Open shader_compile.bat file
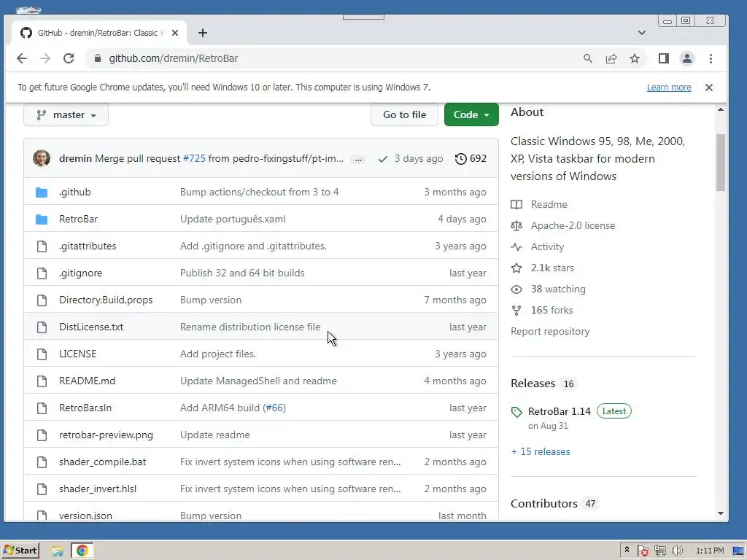Image resolution: width=747 pixels, height=560 pixels. pyautogui.click(x=102, y=462)
